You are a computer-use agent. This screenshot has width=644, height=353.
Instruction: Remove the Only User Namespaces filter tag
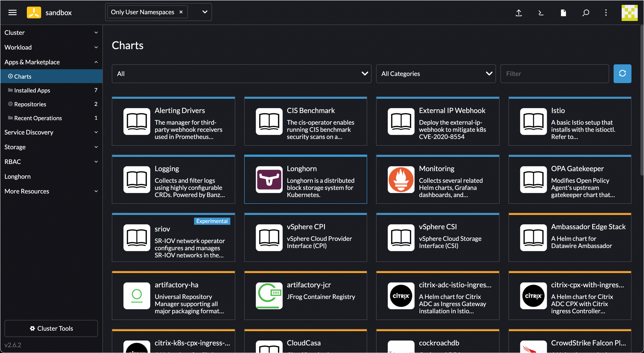click(181, 12)
